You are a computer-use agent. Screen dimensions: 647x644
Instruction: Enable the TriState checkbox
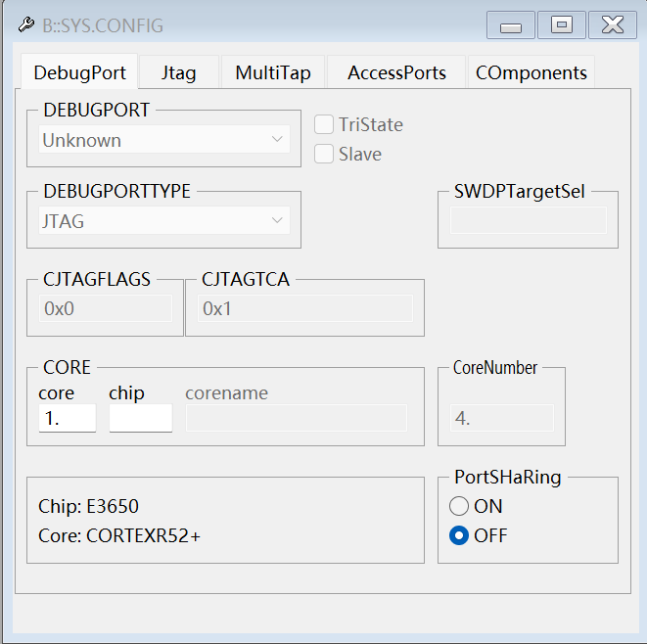(324, 124)
